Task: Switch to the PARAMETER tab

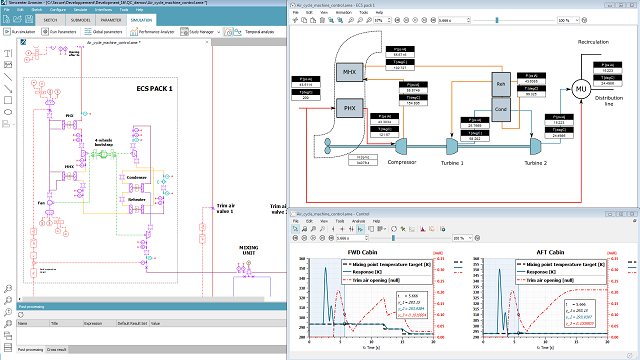Action: pyautogui.click(x=111, y=20)
